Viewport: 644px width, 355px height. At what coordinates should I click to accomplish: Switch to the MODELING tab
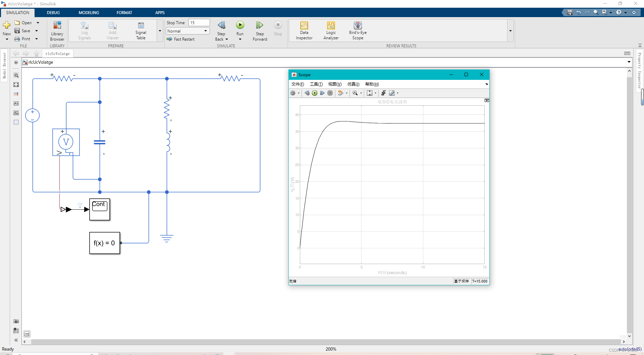pyautogui.click(x=89, y=13)
